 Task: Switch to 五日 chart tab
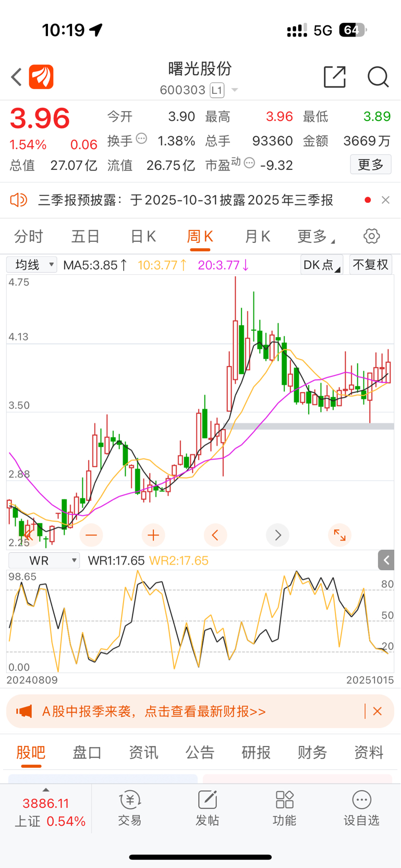pos(86,237)
